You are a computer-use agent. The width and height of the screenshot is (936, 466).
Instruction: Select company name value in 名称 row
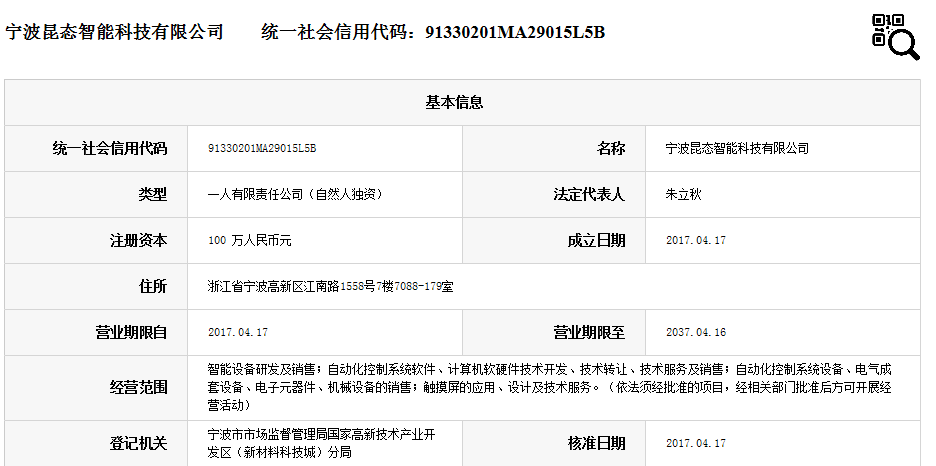click(x=737, y=149)
